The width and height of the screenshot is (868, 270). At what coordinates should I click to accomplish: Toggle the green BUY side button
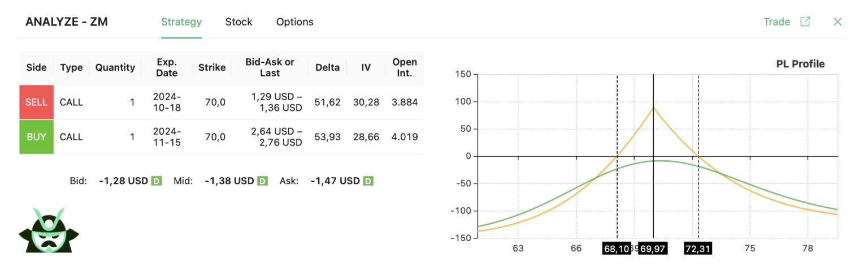36,137
